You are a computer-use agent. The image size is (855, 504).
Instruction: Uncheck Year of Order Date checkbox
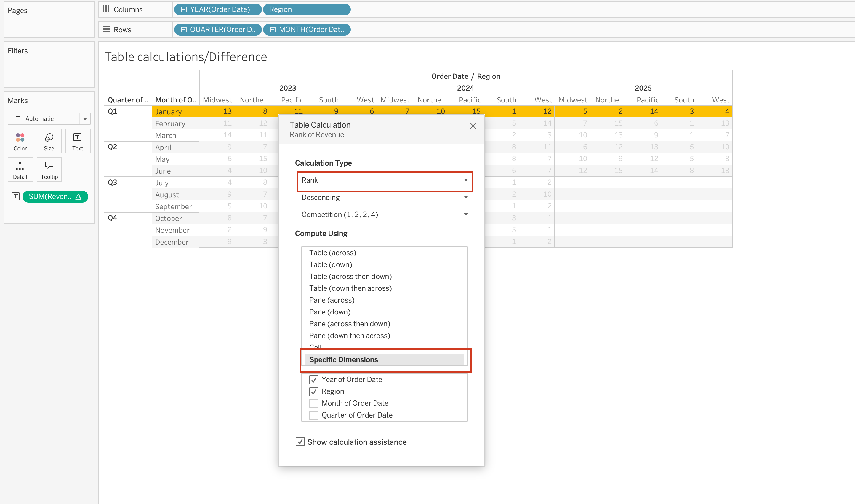(x=313, y=380)
